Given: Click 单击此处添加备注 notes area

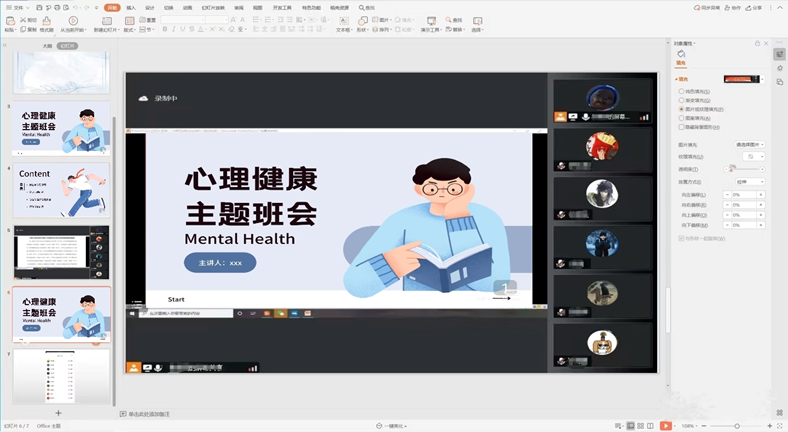Looking at the screenshot, I should pyautogui.click(x=148, y=413).
